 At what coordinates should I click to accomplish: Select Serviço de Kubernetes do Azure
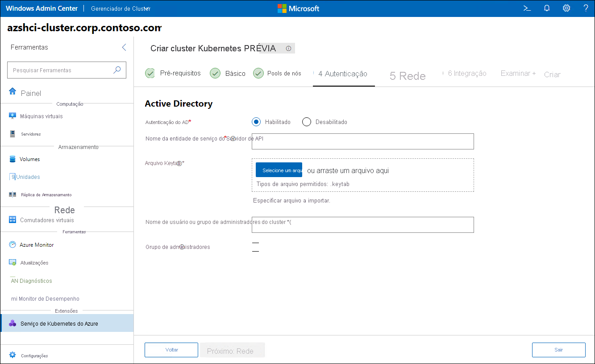[x=67, y=323]
